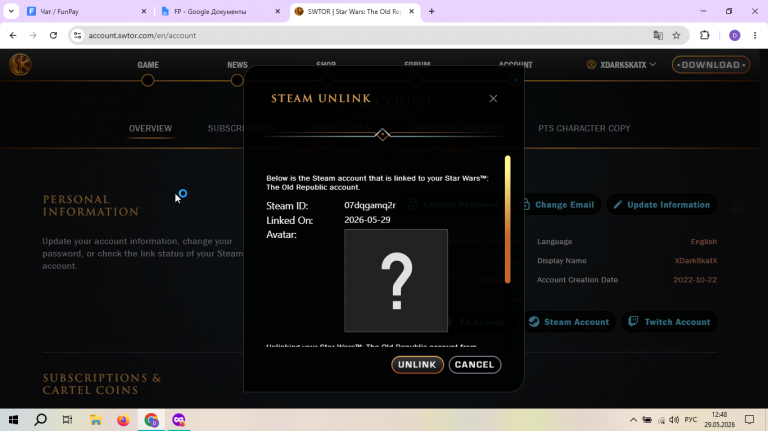Bookmark this page with the star icon

coord(676,35)
